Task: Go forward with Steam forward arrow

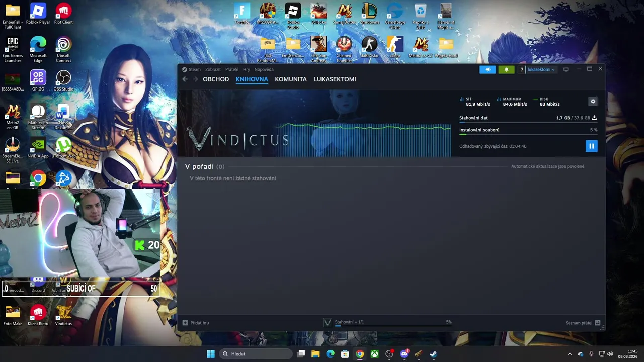Action: pyautogui.click(x=196, y=79)
